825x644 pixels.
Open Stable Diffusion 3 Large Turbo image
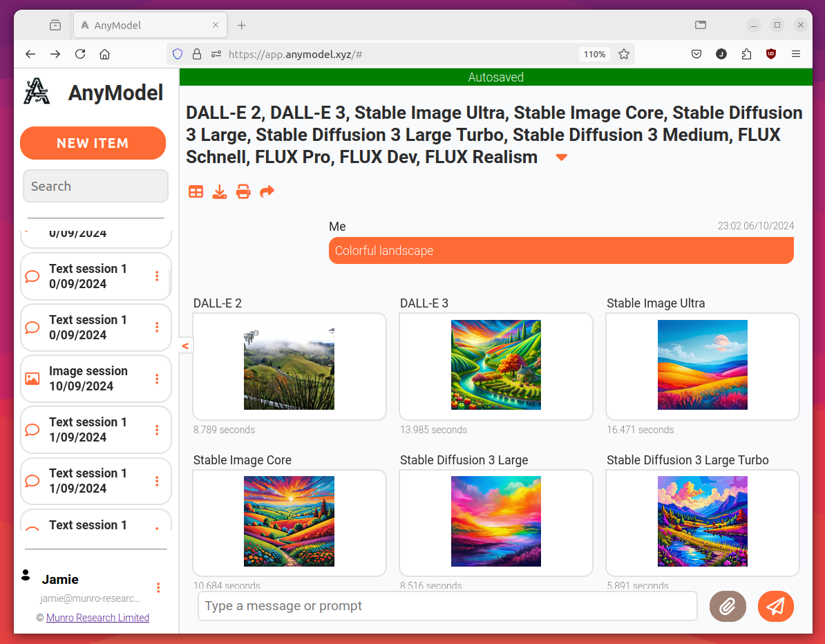tap(703, 523)
